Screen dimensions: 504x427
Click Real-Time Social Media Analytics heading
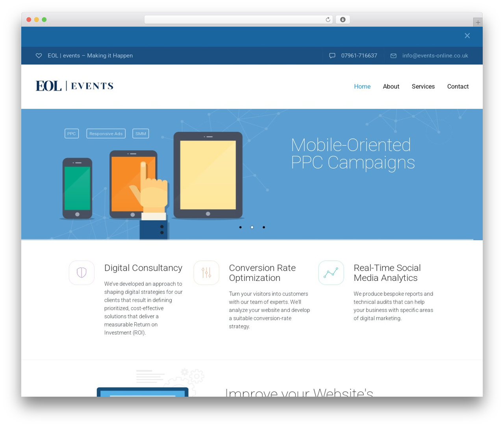point(387,273)
